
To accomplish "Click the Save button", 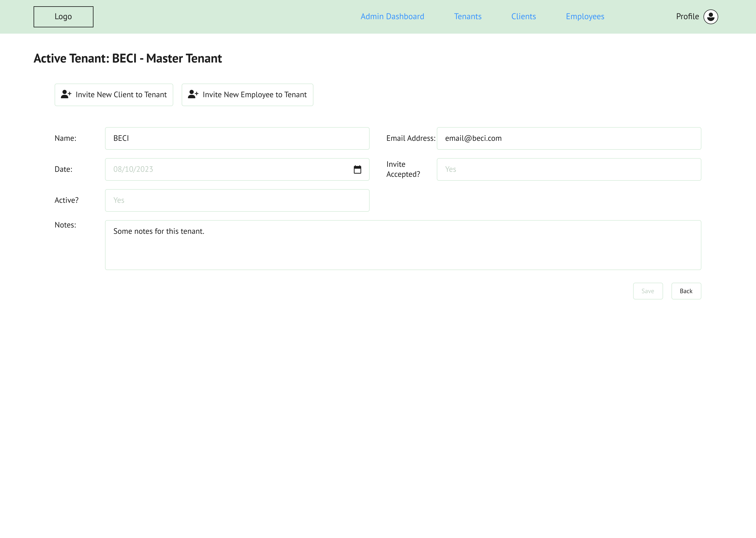I will click(x=647, y=291).
